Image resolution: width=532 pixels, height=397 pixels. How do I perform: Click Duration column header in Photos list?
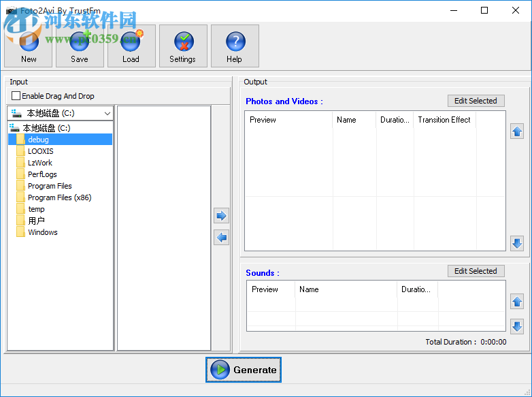pos(395,120)
